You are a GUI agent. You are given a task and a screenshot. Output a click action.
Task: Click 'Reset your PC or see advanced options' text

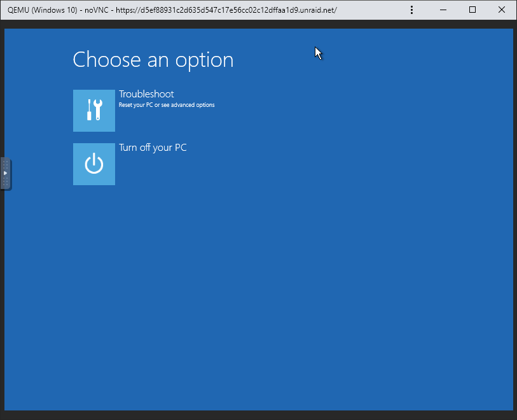[167, 105]
